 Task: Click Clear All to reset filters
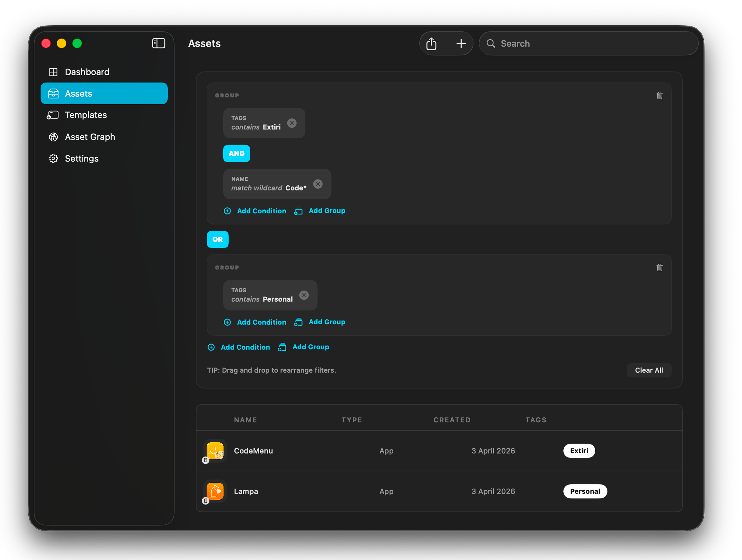tap(649, 370)
